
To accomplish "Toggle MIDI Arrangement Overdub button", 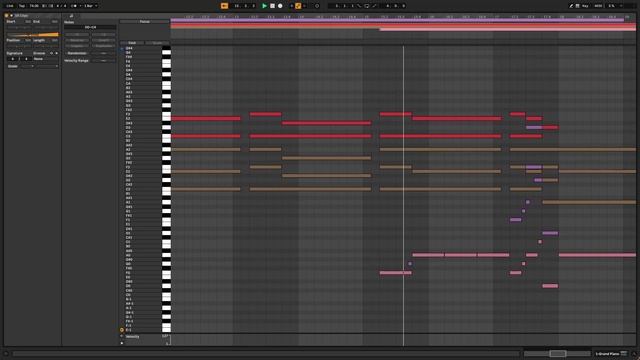I will point(291,6).
